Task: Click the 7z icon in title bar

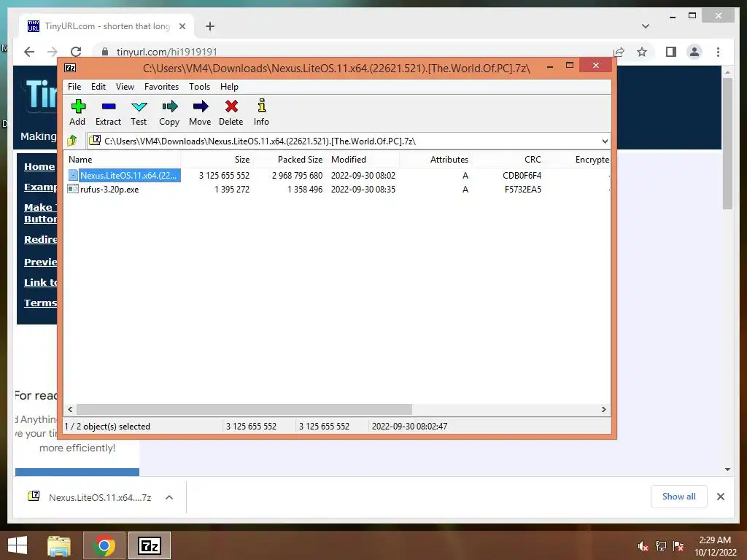Action: pyautogui.click(x=70, y=68)
